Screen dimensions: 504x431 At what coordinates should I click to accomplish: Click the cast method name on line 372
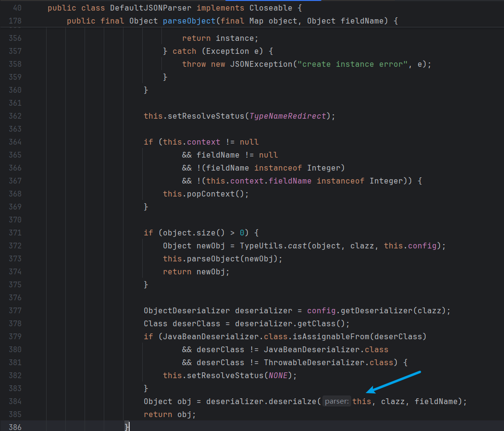297,246
